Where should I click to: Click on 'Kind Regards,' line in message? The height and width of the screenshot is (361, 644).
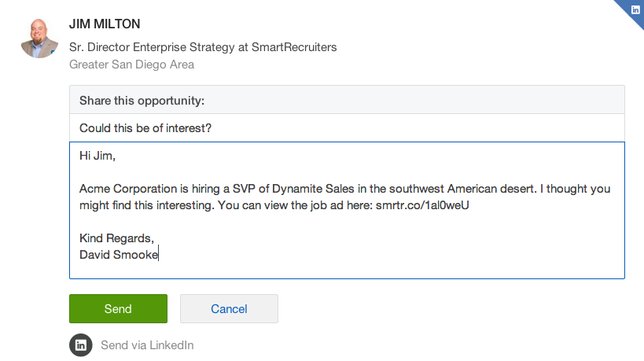pos(116,238)
